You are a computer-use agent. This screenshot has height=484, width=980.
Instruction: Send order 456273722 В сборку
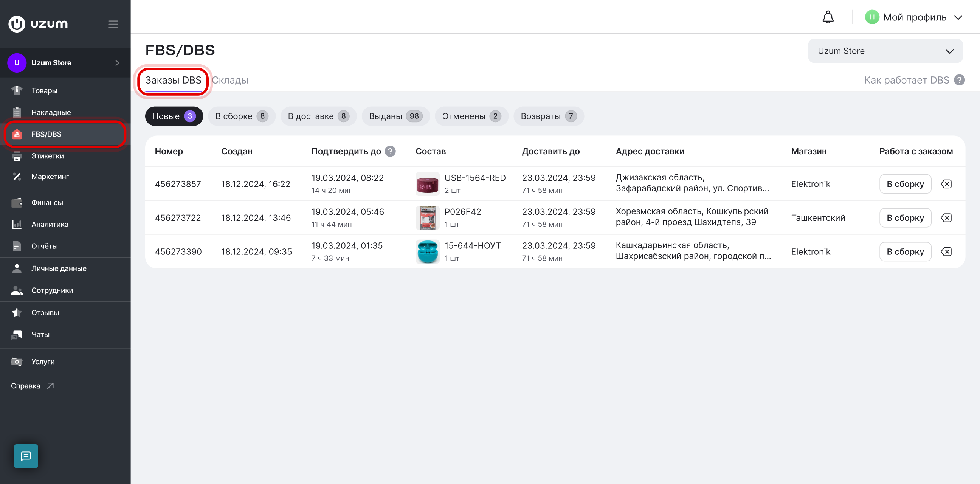(905, 218)
